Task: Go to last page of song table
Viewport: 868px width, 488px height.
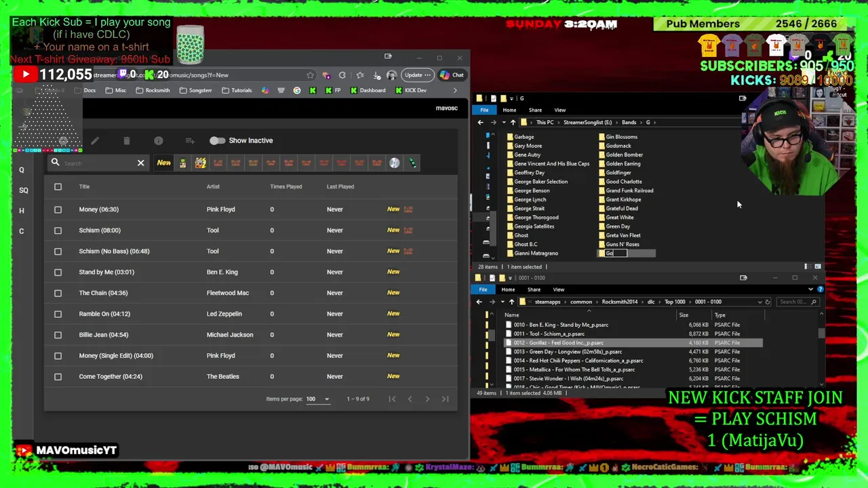Action: click(x=445, y=399)
